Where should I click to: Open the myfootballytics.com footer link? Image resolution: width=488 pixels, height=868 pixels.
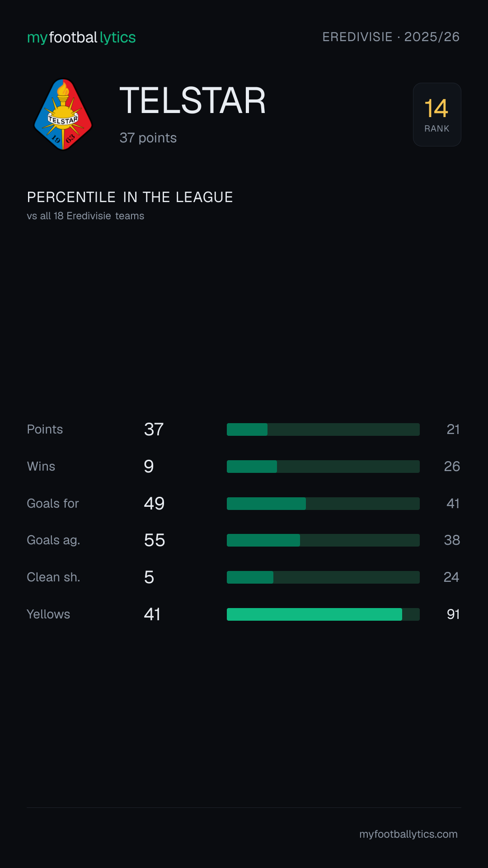pos(408,834)
